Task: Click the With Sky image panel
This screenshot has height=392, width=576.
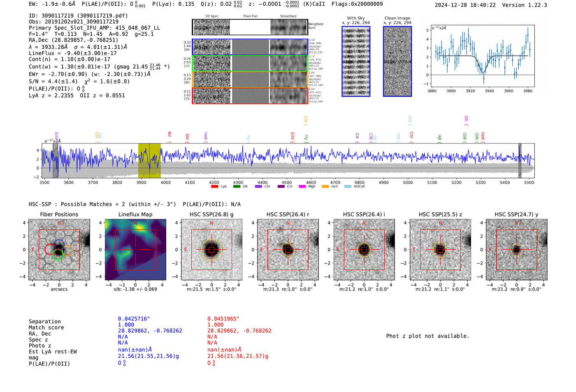Action: point(356,61)
